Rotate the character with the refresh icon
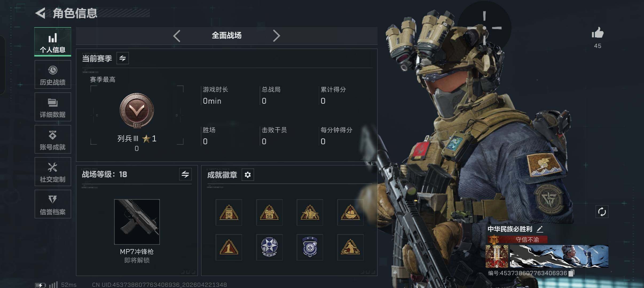Screen dimensions: 644x288 click(602, 212)
